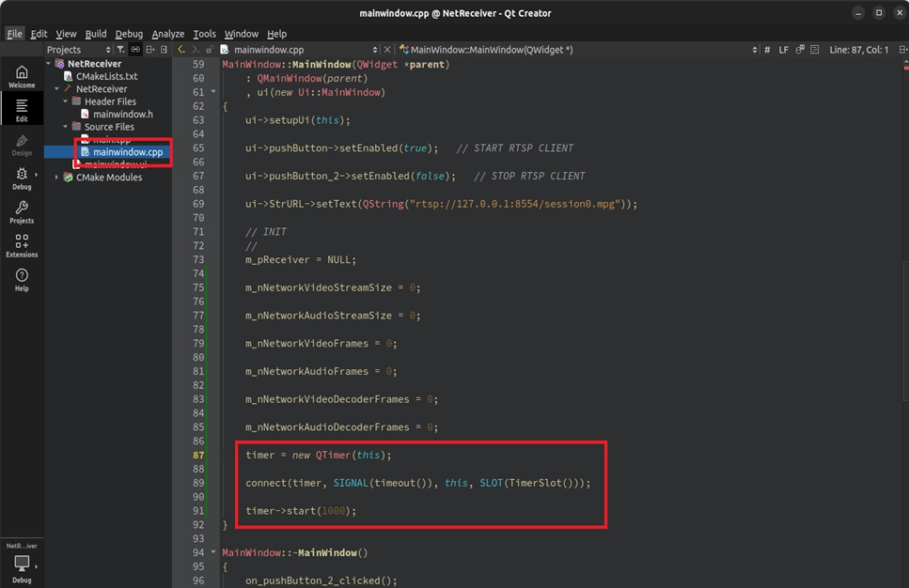Open the Projects view dropdown
This screenshot has width=909, height=588.
(x=79, y=50)
